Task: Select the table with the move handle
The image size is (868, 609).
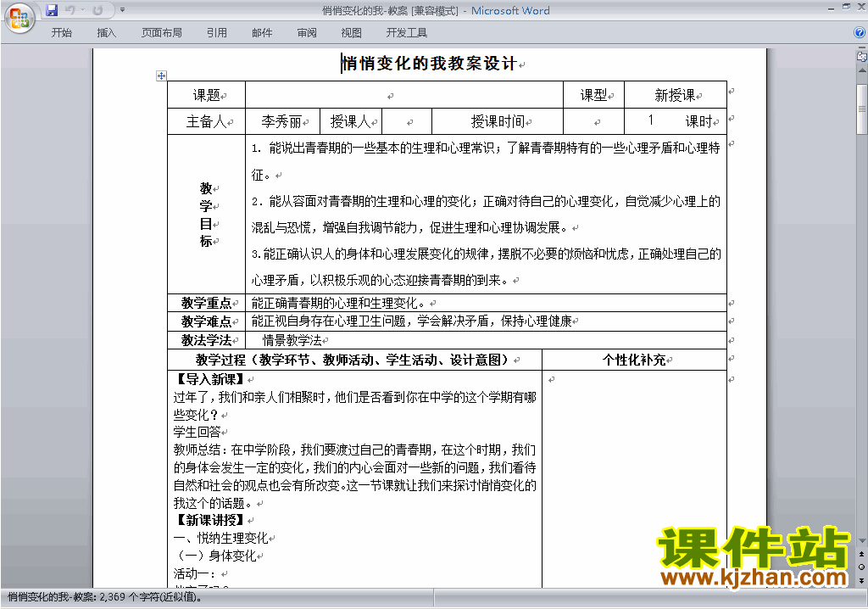Action: click(x=161, y=76)
